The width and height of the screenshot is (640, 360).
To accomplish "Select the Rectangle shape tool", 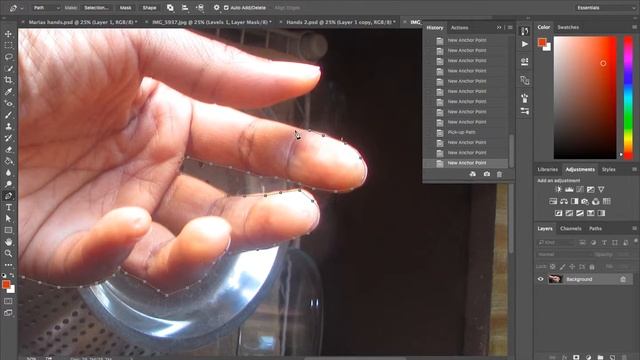I will point(8,230).
